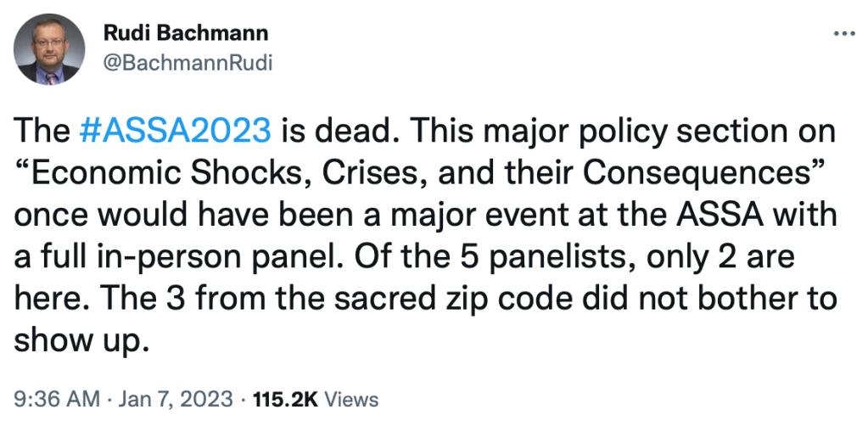Click the 115.2K view count number
The width and height of the screenshot is (868, 426).
coord(286,399)
